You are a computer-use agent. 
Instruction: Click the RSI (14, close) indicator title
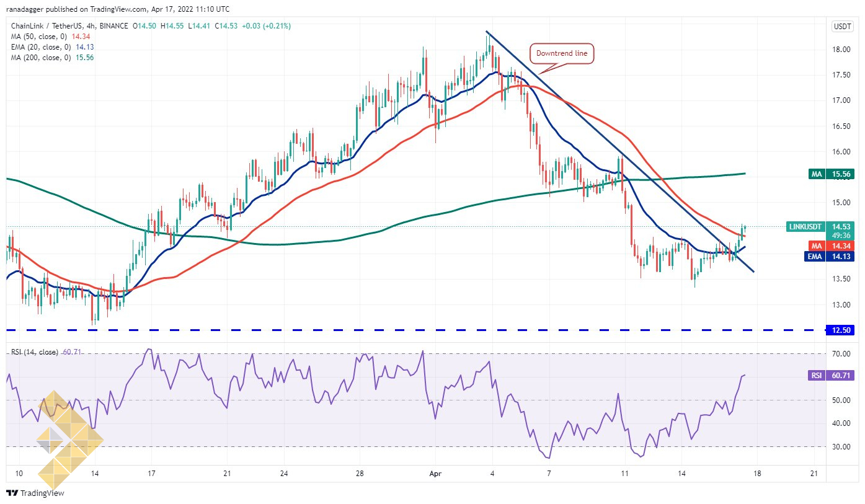point(35,352)
